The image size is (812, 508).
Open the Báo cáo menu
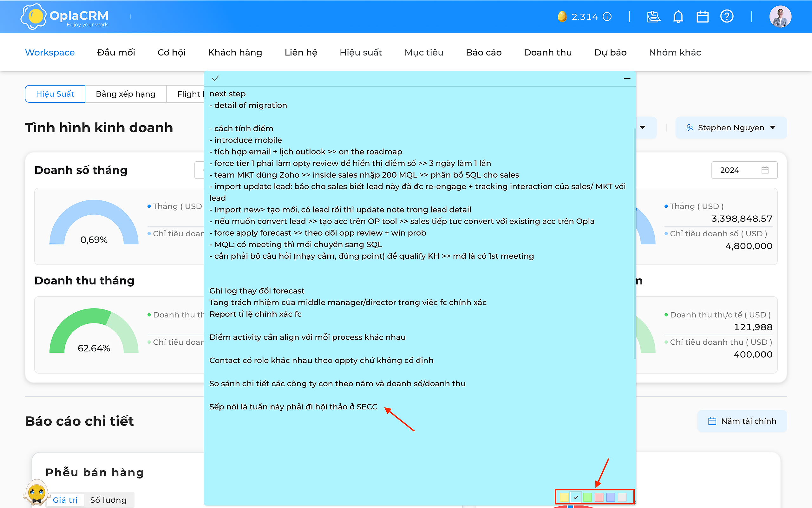tap(484, 52)
